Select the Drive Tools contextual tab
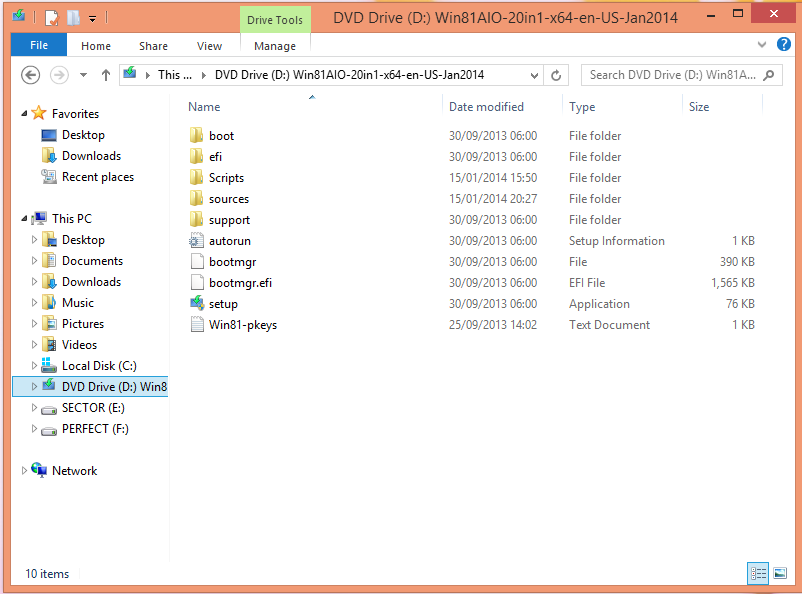802x594 pixels. [x=275, y=20]
